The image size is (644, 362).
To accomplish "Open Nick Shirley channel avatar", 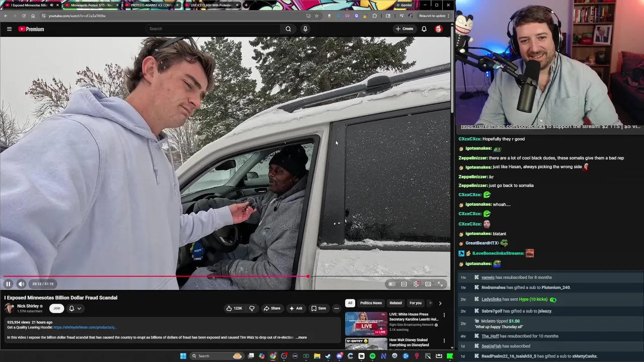I will [x=9, y=308].
